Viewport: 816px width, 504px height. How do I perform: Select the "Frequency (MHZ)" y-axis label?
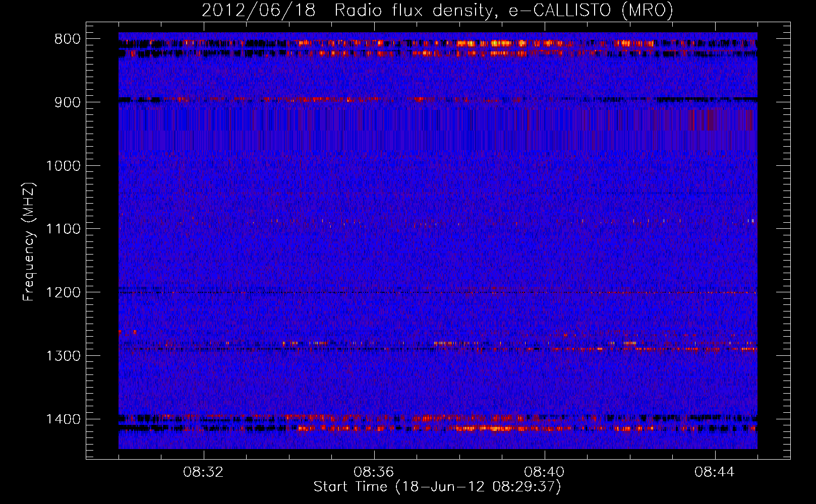pos(29,242)
